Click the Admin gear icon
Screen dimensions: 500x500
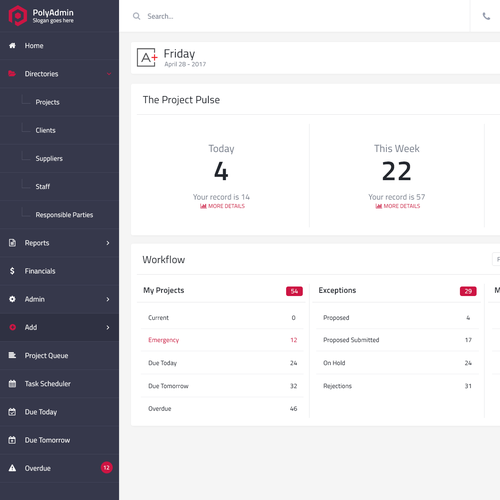[x=12, y=299]
